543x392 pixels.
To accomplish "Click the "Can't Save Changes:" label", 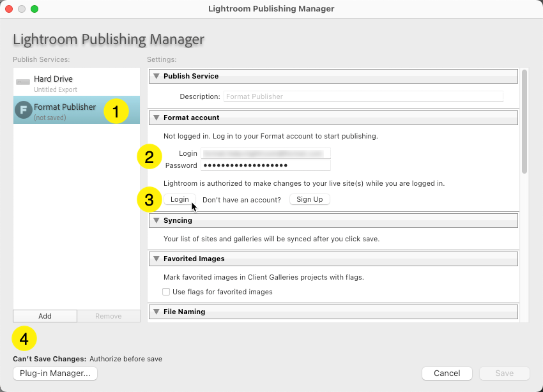I will (50, 359).
